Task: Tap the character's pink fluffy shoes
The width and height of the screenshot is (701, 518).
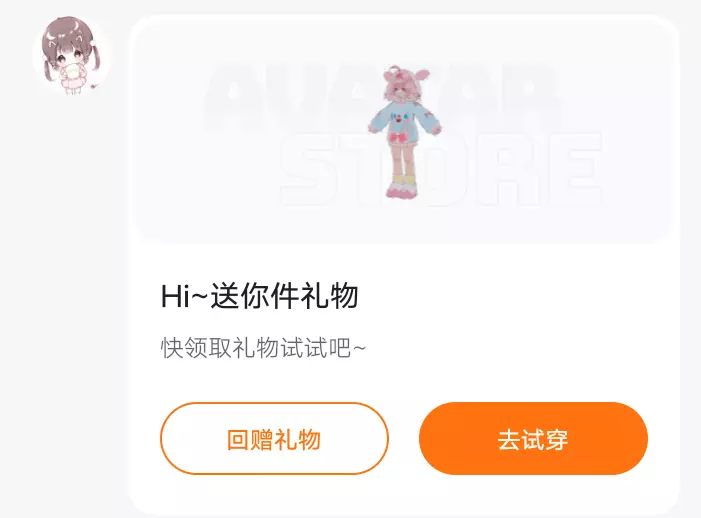Action: click(401, 190)
